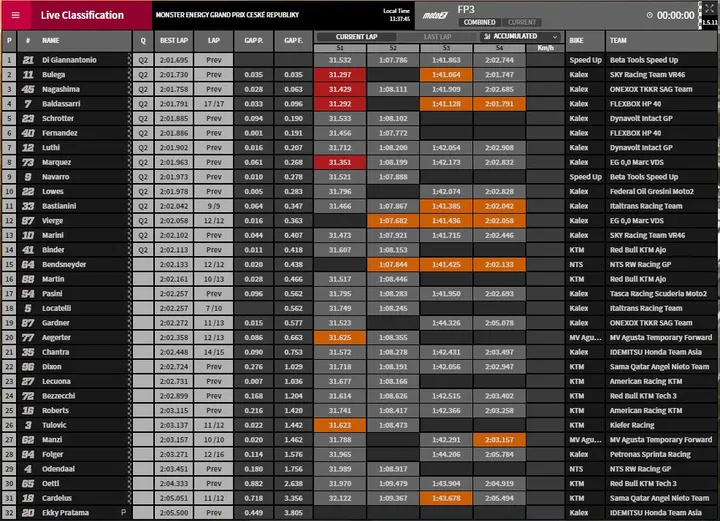Click Baldassarri's red S1 time 31.292
The height and width of the screenshot is (521, 720).
[340, 104]
